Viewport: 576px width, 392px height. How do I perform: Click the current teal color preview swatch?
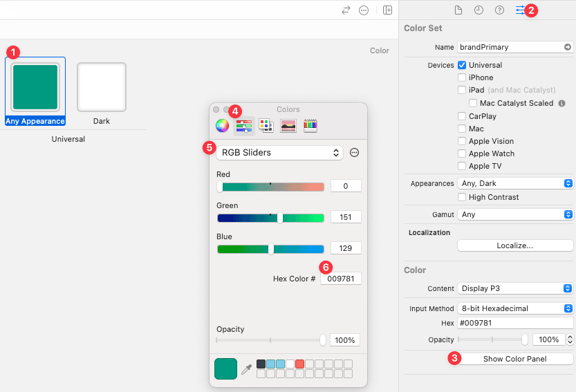[x=225, y=369]
